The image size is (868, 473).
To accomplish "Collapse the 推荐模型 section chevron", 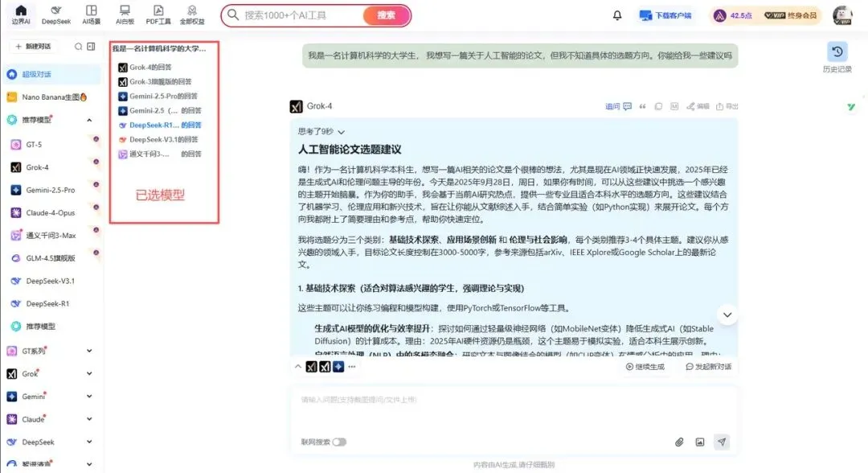I will tap(89, 120).
